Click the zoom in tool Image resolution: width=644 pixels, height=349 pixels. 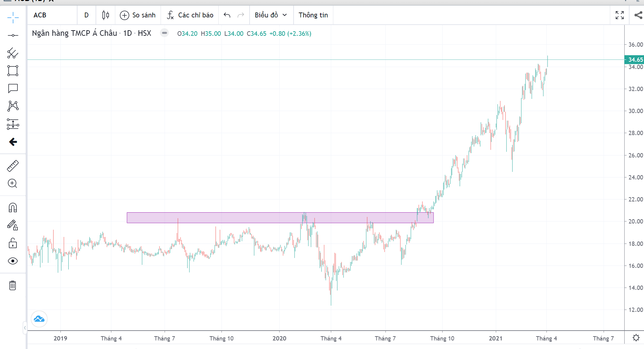(x=13, y=183)
